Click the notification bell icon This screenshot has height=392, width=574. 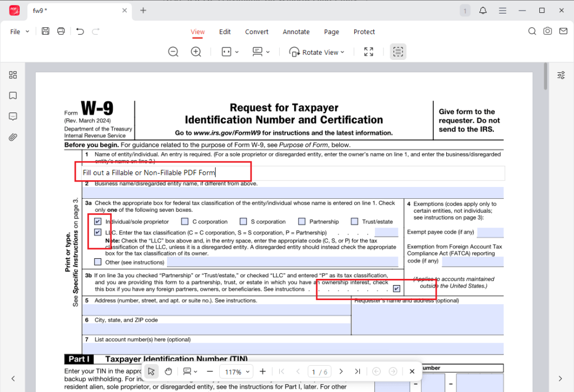(483, 11)
